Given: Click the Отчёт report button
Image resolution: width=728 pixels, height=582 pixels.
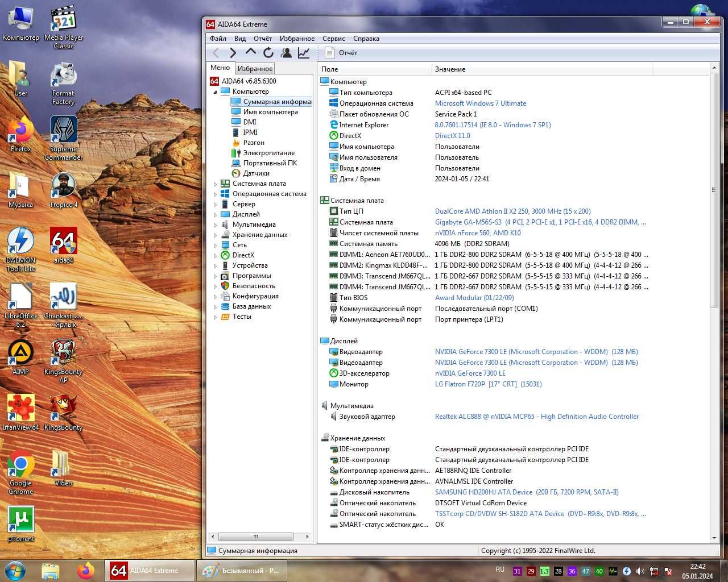Looking at the screenshot, I should tap(341, 53).
